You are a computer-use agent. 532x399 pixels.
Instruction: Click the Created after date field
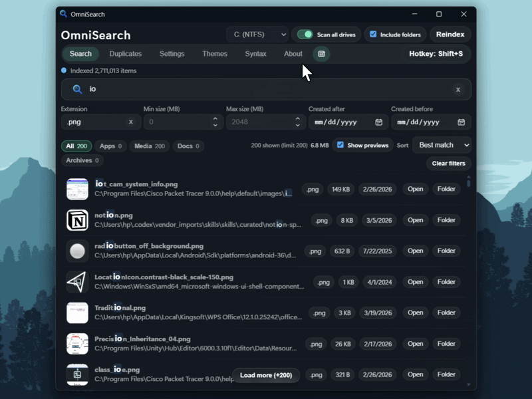[x=348, y=122]
